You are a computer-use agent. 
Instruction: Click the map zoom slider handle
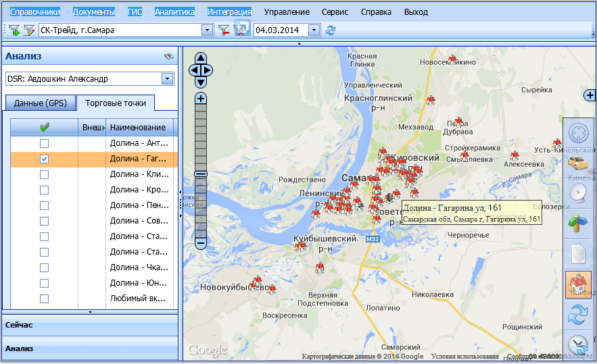pos(201,174)
